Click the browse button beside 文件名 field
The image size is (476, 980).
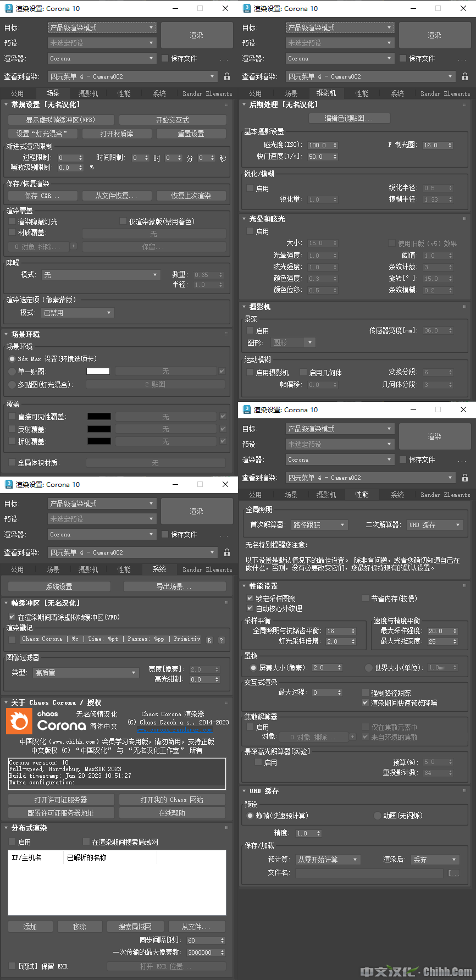click(x=453, y=873)
